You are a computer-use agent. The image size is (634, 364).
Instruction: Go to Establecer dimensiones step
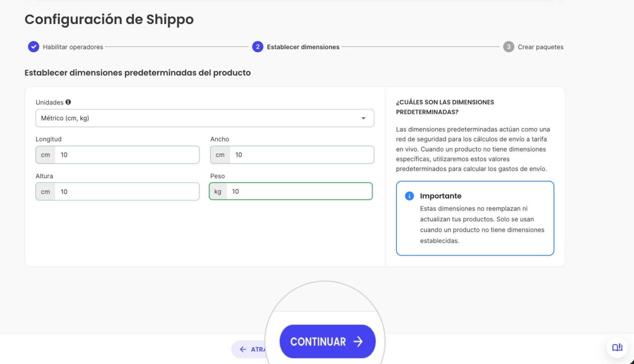tap(303, 47)
